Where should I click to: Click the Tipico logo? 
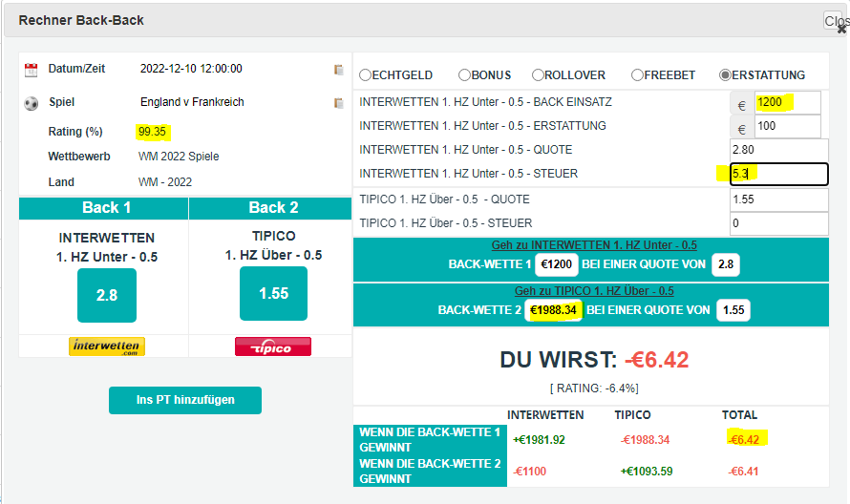click(273, 346)
